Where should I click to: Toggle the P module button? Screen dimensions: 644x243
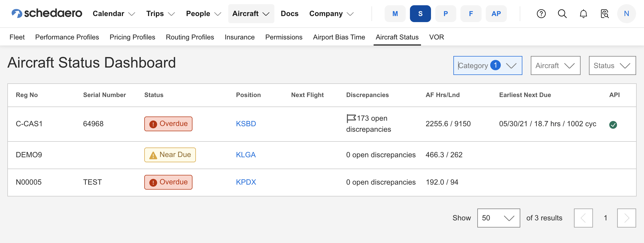pyautogui.click(x=445, y=14)
